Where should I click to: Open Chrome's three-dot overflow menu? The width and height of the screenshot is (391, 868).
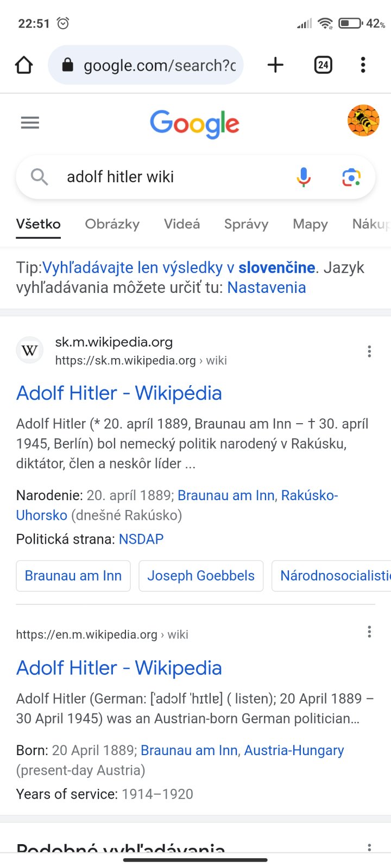click(363, 65)
